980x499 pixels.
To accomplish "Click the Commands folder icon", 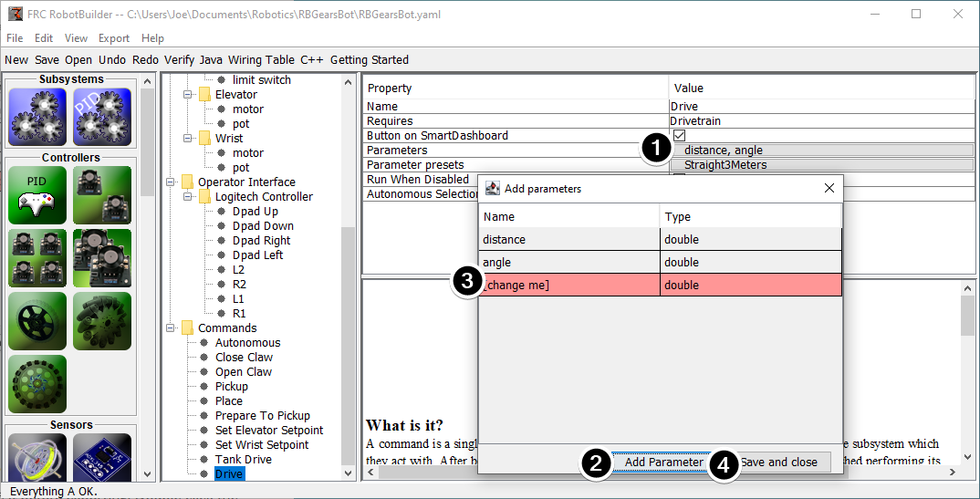I will [x=188, y=327].
